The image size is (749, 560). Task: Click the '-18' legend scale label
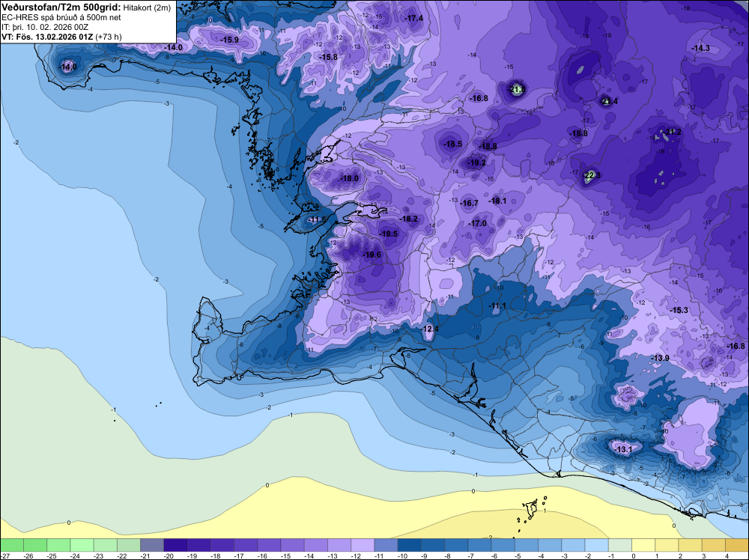pos(215,556)
